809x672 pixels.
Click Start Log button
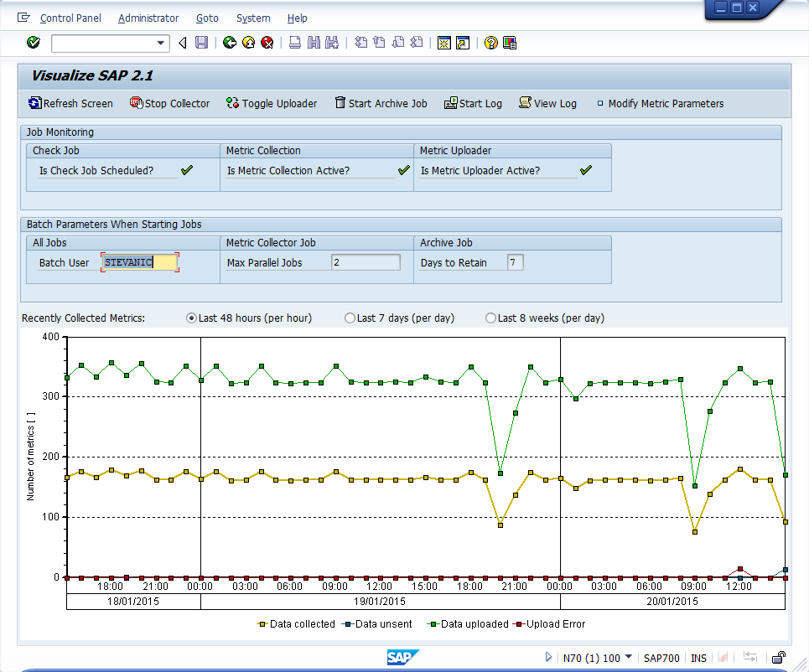[473, 103]
